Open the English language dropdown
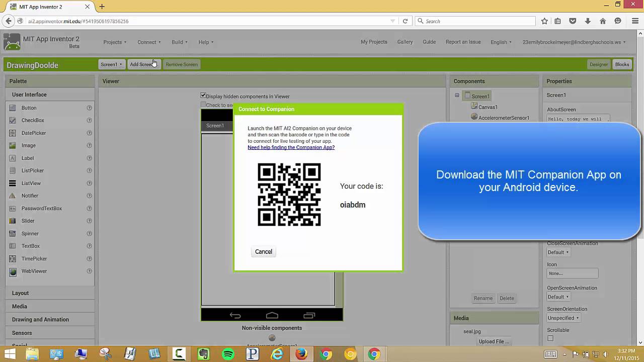Screen dimensions: 644x362 501,42
